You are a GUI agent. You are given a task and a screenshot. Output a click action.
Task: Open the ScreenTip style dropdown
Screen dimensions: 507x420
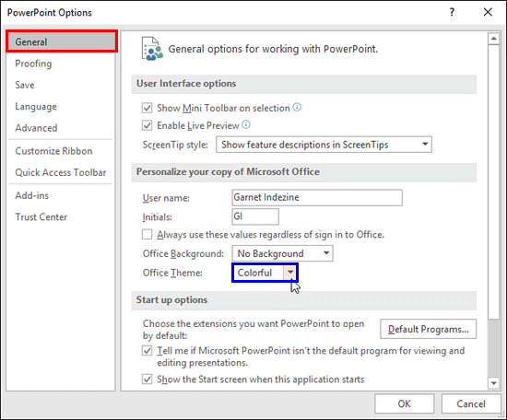pos(324,145)
